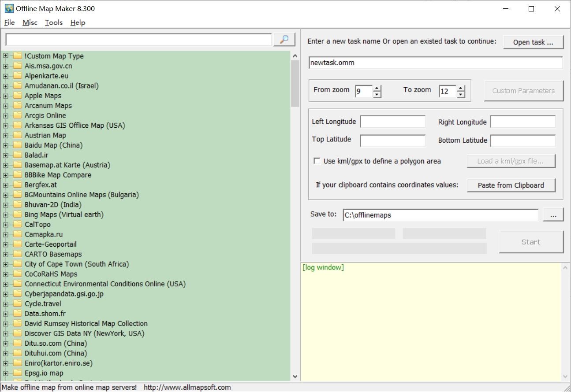
Task: Expand the David Rumsey Historical Map node
Action: (x=6, y=324)
